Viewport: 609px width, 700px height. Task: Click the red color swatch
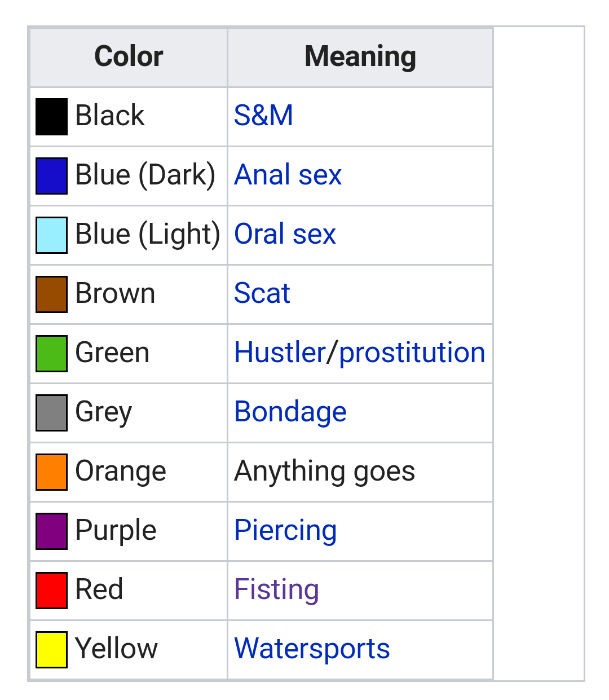coord(51,591)
